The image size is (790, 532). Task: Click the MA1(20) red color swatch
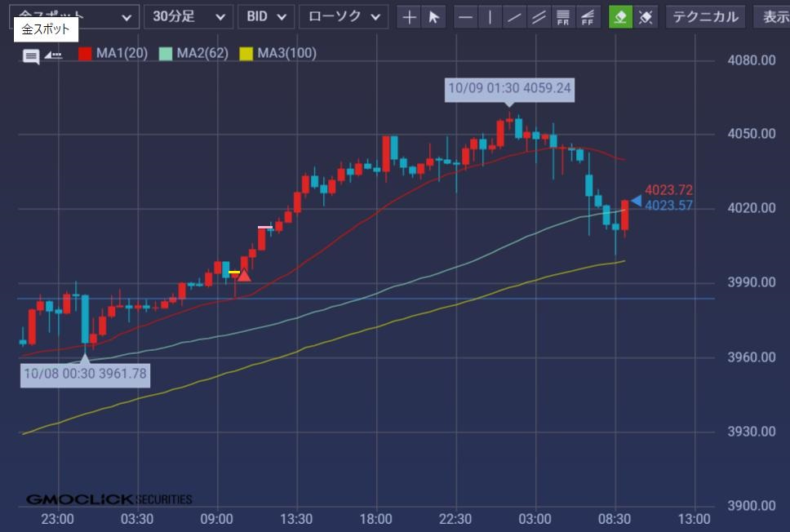[85, 53]
